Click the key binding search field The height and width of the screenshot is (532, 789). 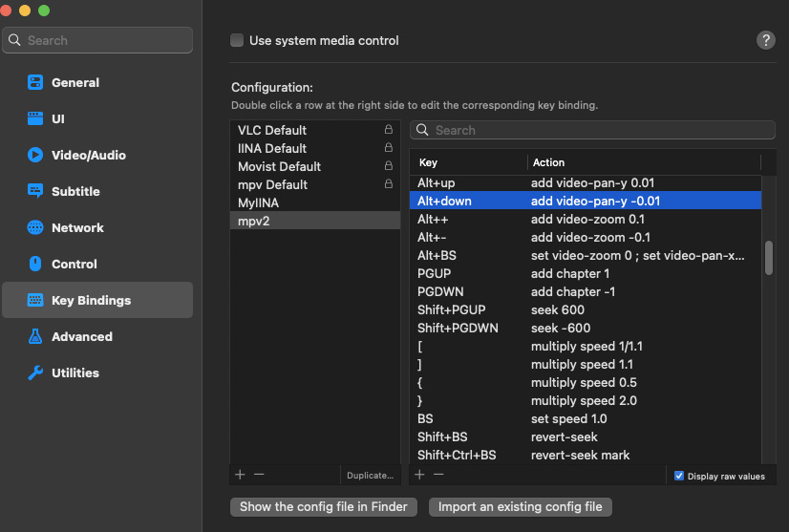(x=592, y=130)
